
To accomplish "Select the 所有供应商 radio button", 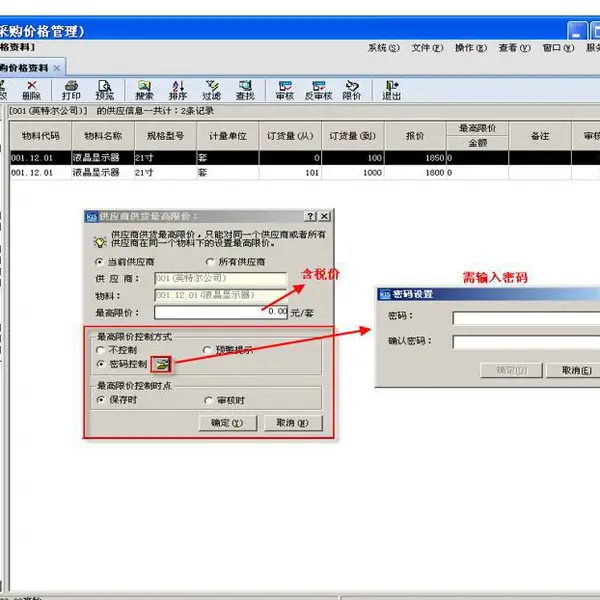I will click(x=210, y=262).
